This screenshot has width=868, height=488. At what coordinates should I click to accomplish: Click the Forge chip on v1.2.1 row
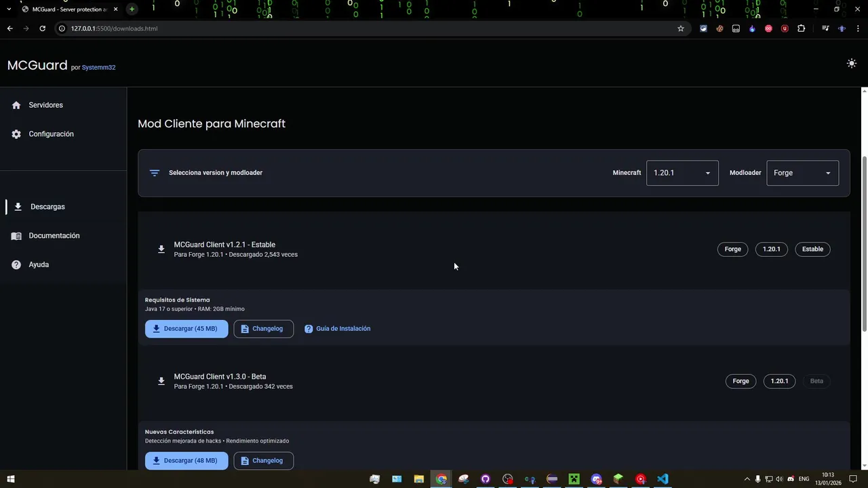pos(732,249)
